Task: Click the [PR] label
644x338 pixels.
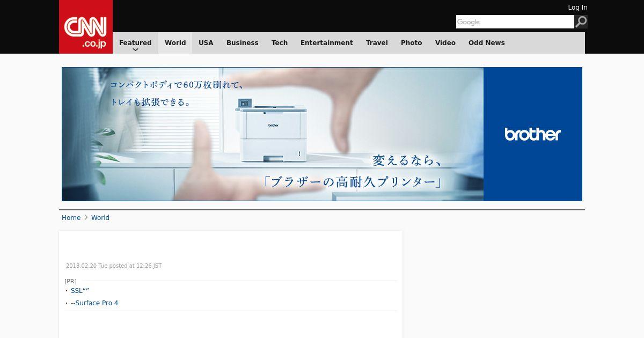Action: pos(70,281)
